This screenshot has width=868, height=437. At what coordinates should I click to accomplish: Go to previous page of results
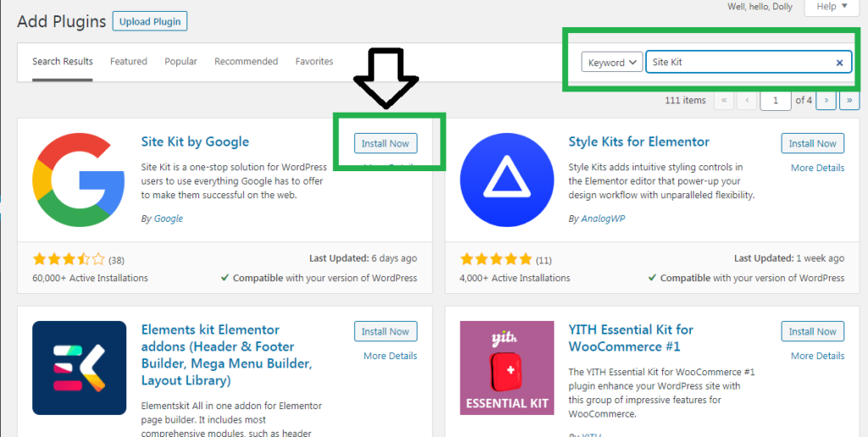tap(748, 101)
